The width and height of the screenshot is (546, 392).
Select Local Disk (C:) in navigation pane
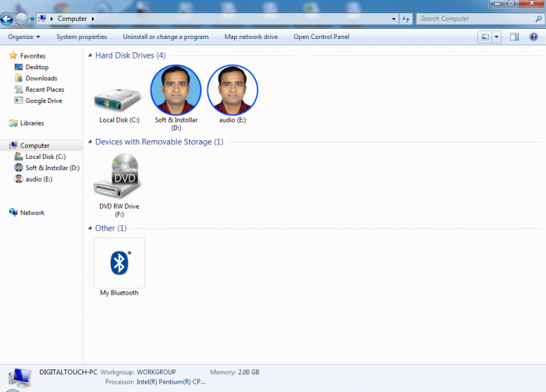[45, 157]
